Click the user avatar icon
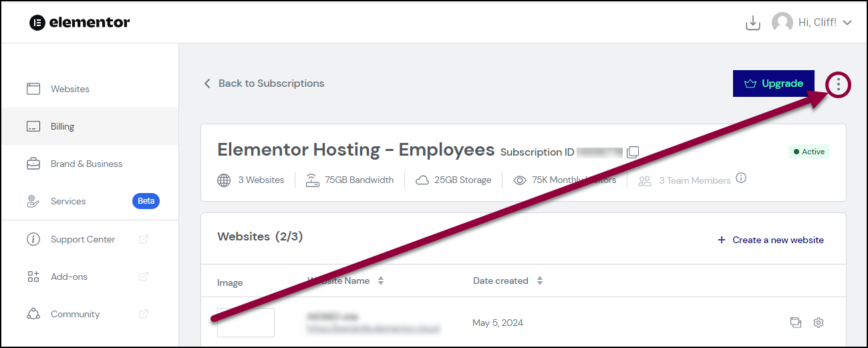The width and height of the screenshot is (868, 348). (782, 23)
